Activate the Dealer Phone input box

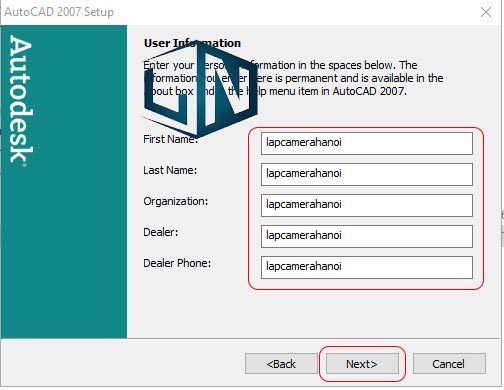(367, 267)
